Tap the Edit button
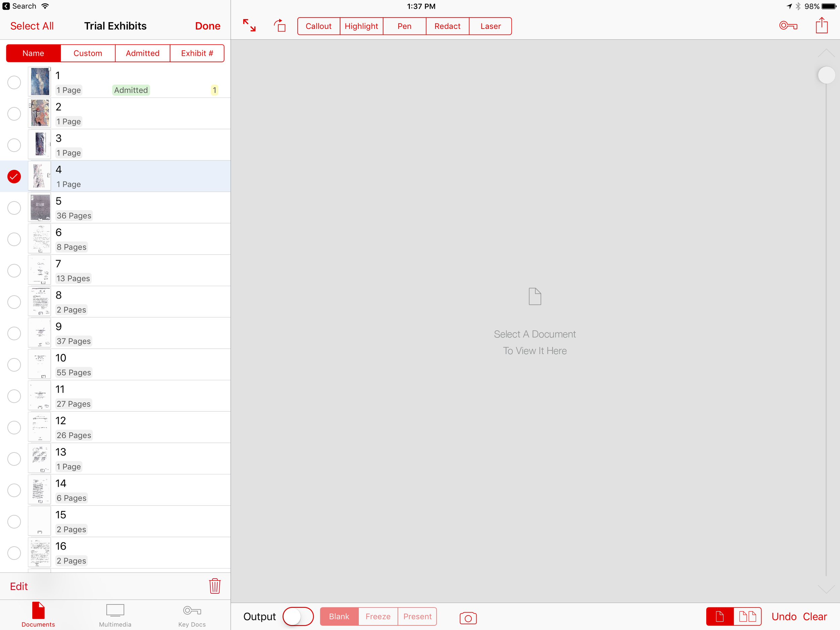This screenshot has width=840, height=630. 19,586
